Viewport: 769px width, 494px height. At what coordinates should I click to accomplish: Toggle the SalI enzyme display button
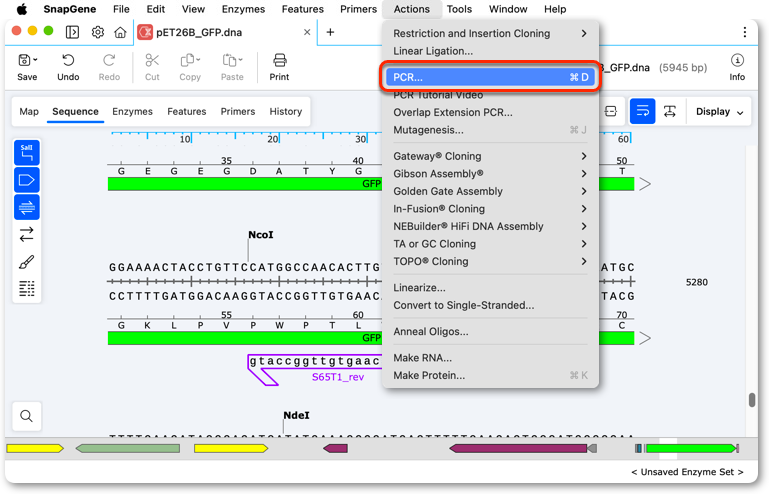click(x=26, y=153)
